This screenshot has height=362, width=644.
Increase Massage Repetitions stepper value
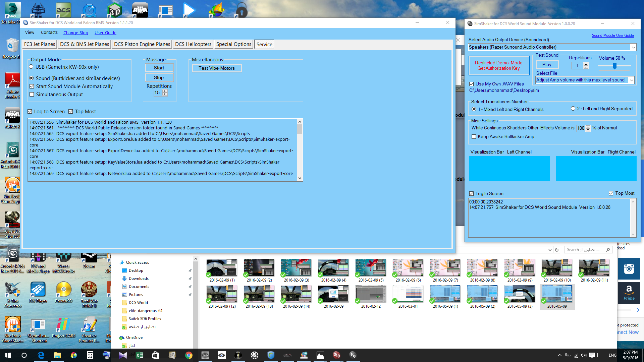coord(165,91)
